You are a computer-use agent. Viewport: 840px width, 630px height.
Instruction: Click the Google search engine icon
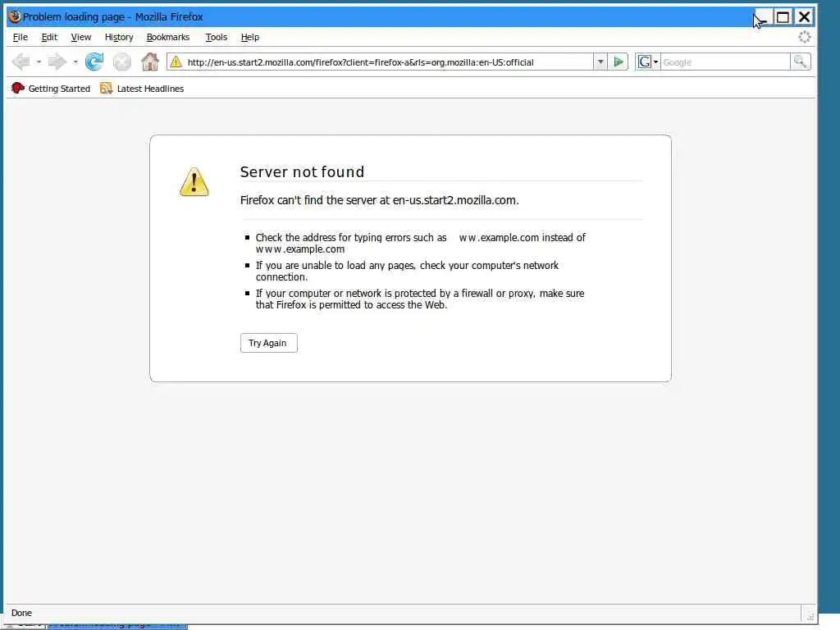[645, 62]
